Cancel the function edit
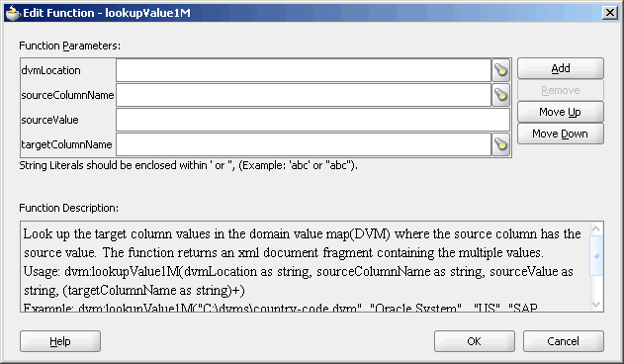This screenshot has width=624, height=364. tap(563, 341)
